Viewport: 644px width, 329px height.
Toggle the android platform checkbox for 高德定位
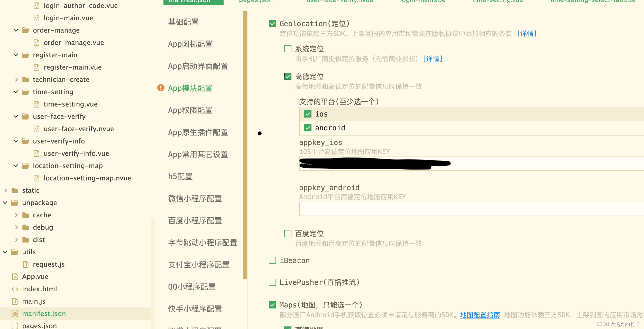tap(308, 128)
